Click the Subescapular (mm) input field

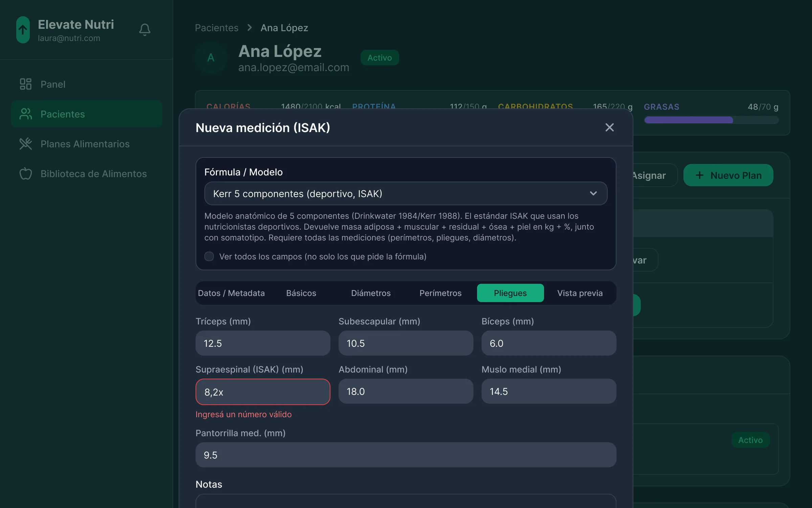tap(406, 343)
